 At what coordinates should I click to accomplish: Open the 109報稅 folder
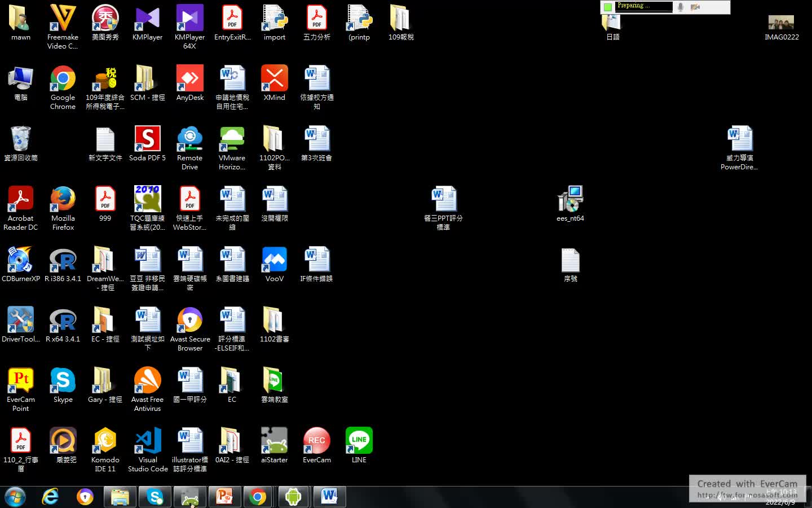point(401,23)
